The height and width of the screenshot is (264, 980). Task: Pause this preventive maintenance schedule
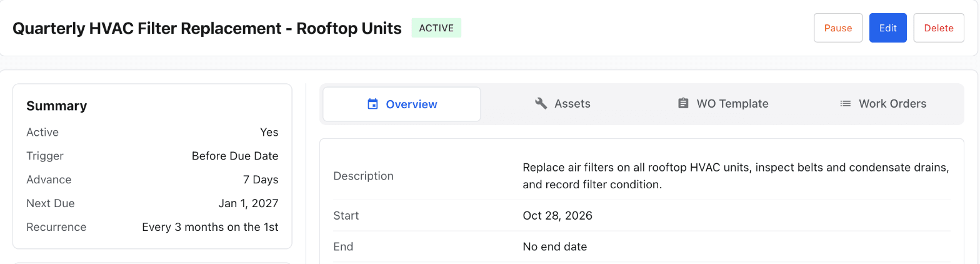tap(838, 28)
